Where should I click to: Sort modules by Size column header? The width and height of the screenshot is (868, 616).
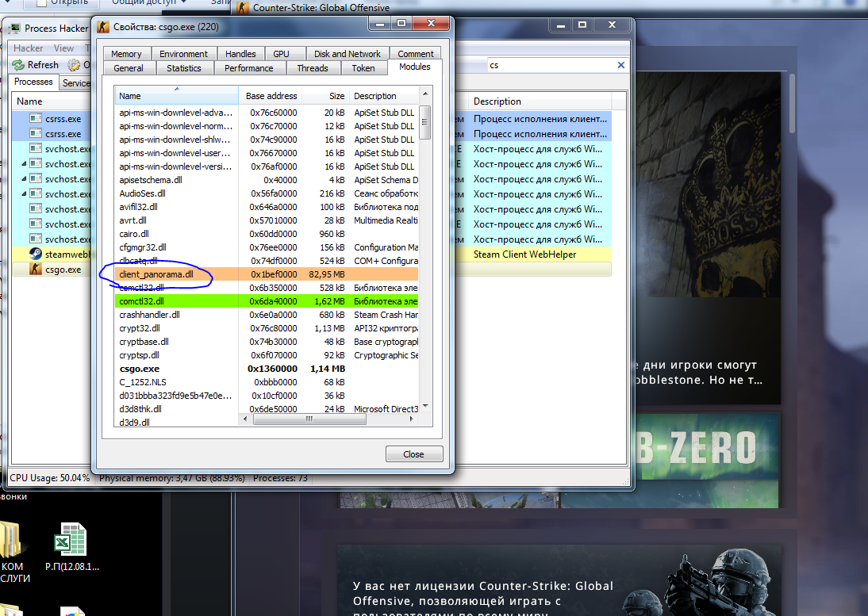(326, 96)
